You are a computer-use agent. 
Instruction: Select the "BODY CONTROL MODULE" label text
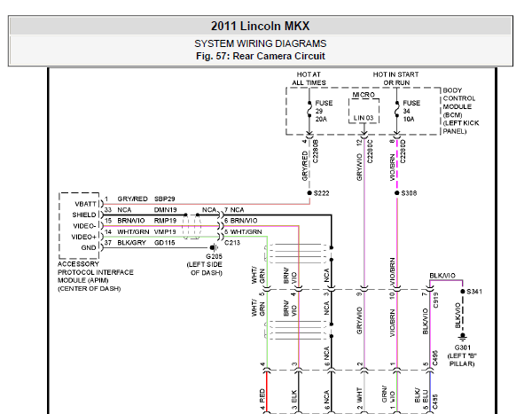tap(459, 98)
